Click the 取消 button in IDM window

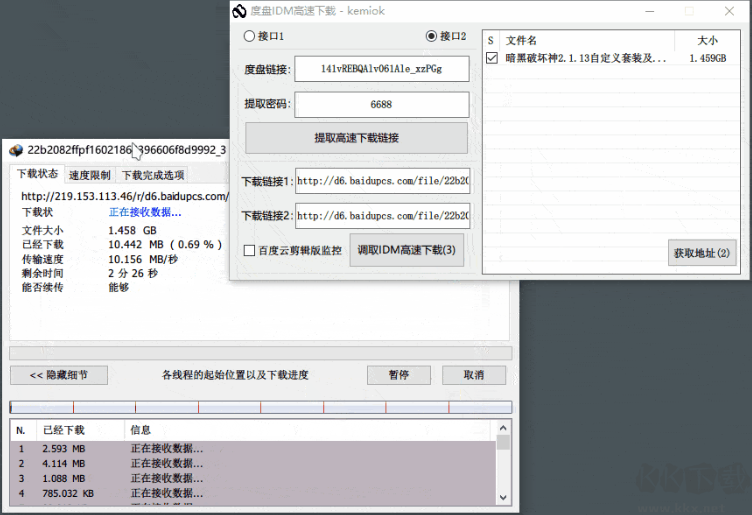coord(474,375)
